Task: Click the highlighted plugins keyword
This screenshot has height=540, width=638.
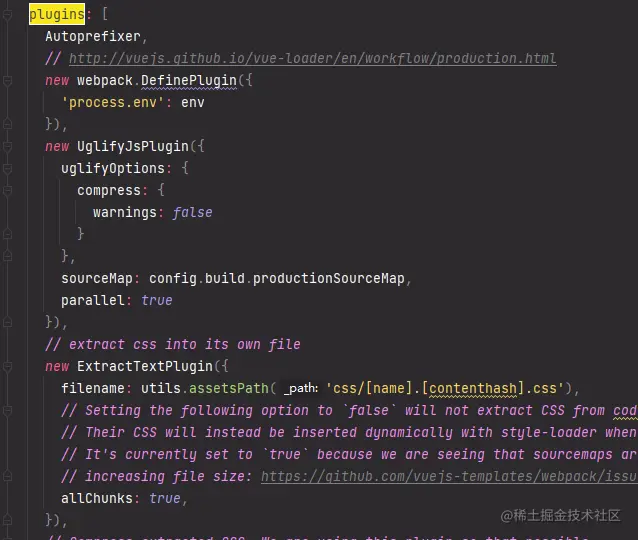Action: 57,15
